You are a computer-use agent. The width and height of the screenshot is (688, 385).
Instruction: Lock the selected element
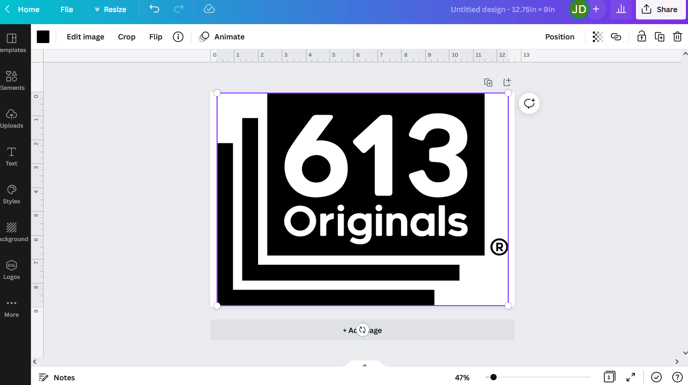(641, 36)
